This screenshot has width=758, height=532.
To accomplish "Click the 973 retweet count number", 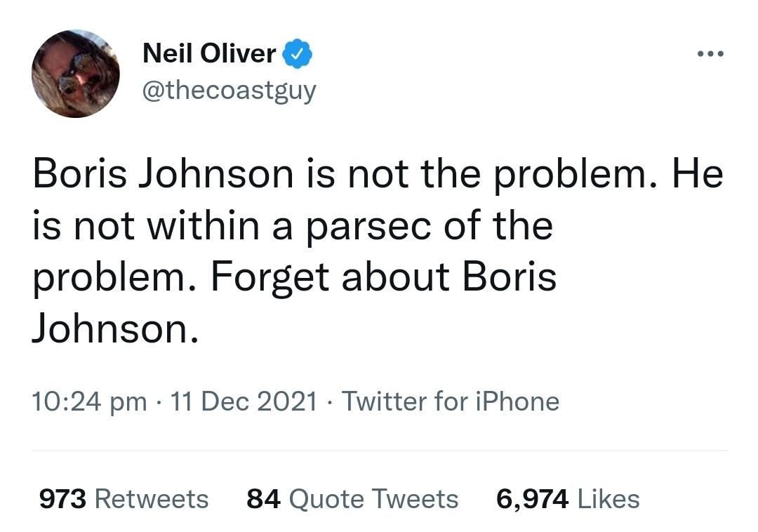I will 62,499.
